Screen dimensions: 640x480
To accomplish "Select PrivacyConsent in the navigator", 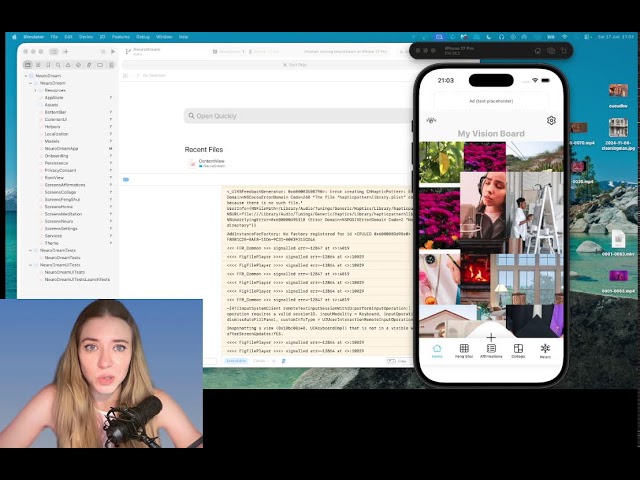I will pyautogui.click(x=60, y=170).
